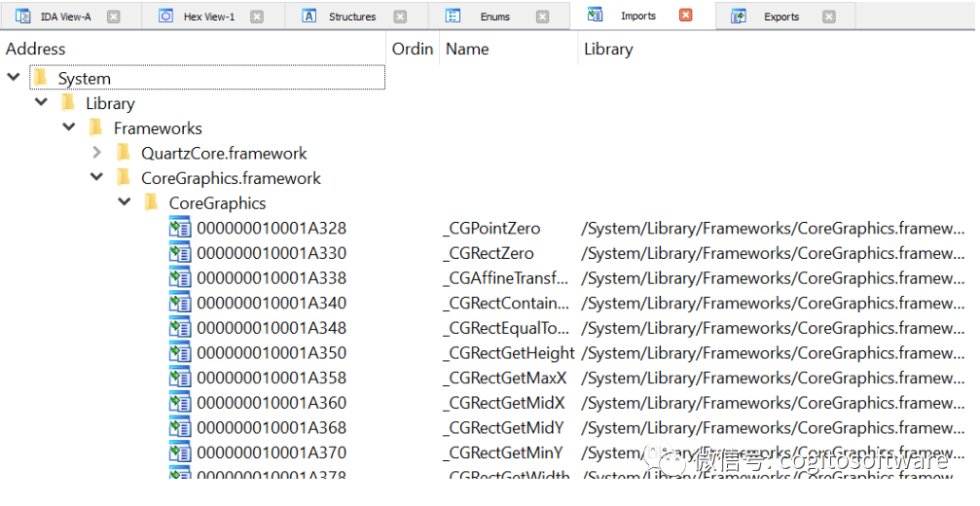Collapse the CoreGraphics subfolder
Screen dimensions: 980x506
point(125,201)
